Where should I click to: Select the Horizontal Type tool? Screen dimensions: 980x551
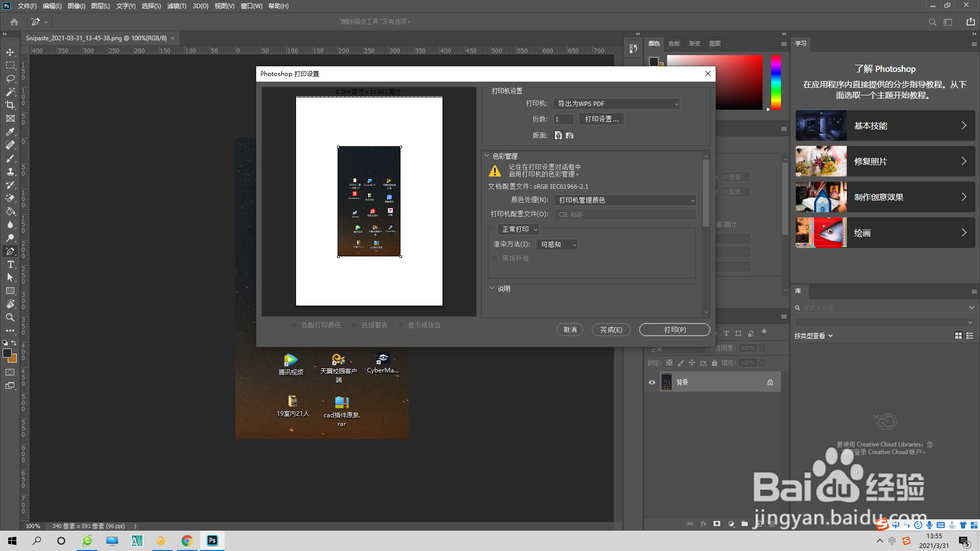[10, 264]
